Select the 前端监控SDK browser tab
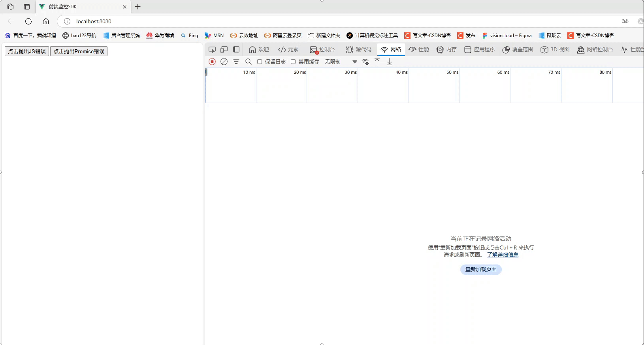The image size is (644, 345). [x=83, y=7]
